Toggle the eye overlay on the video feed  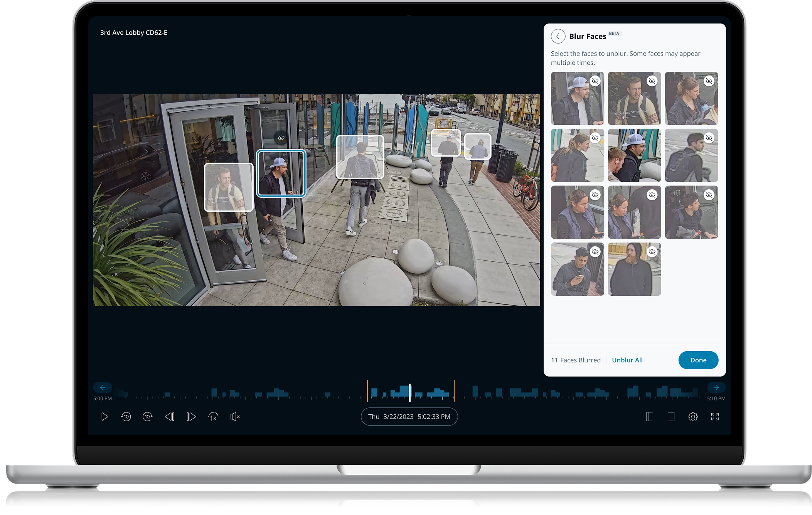281,137
